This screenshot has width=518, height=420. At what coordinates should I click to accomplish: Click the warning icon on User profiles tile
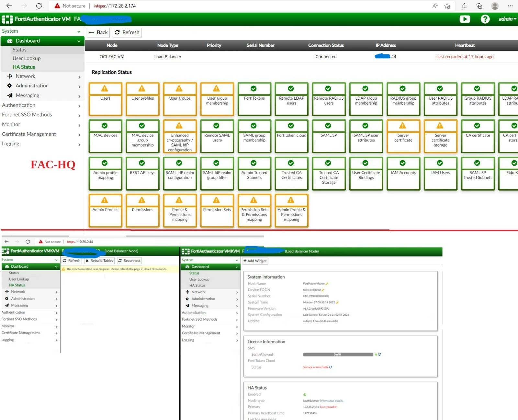tap(142, 89)
